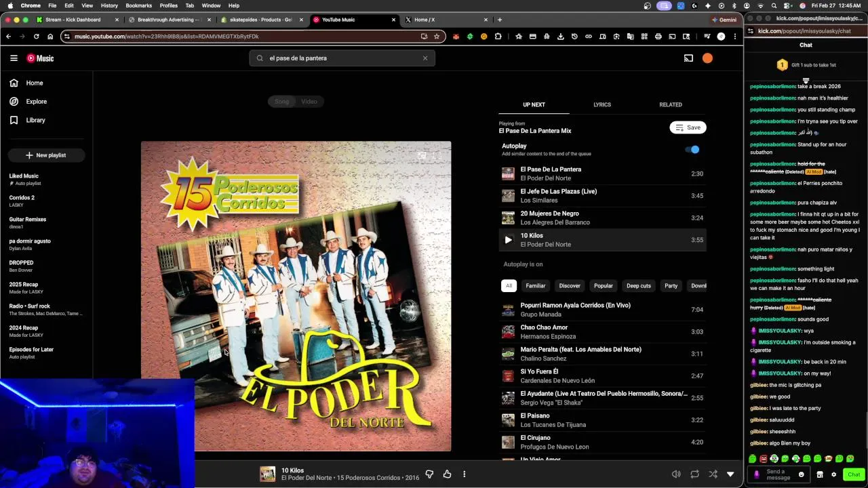Select the LYRICS tab
The width and height of the screenshot is (868, 488).
pos(602,104)
